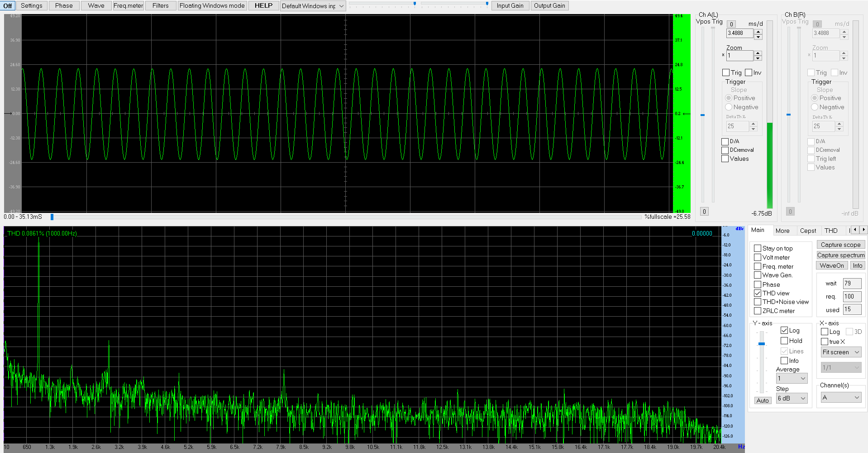Enable Ch A Values checkbox
Screen dimensions: 868x453
click(725, 159)
